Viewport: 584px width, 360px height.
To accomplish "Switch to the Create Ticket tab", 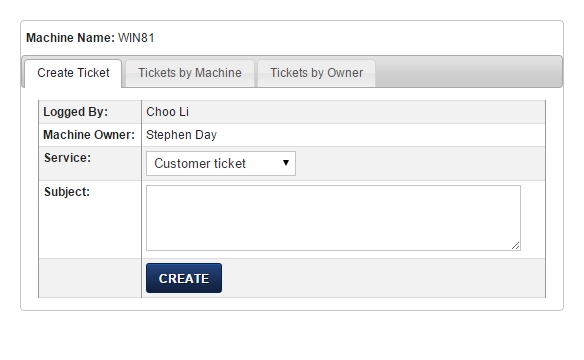I will (x=73, y=73).
